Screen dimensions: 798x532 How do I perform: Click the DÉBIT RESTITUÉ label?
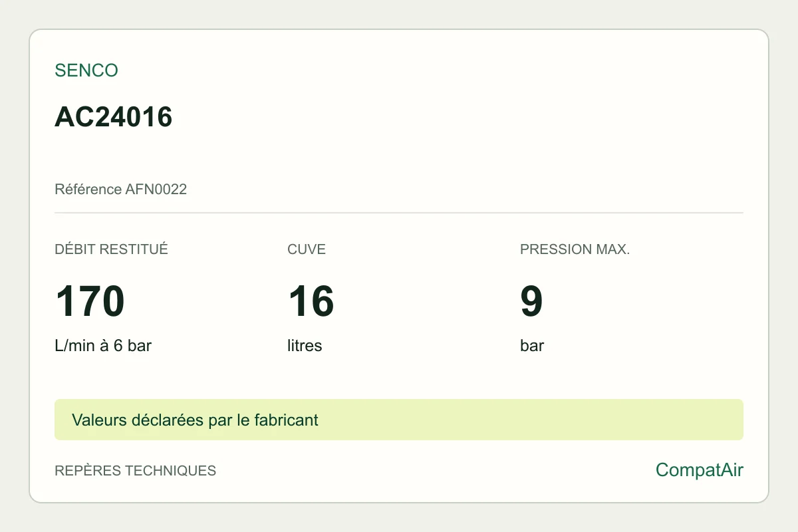112,249
